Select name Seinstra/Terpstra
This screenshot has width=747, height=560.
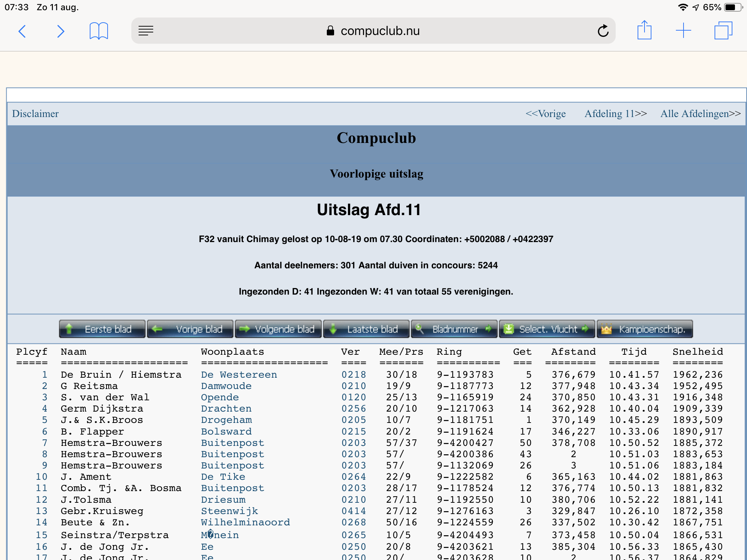[115, 535]
